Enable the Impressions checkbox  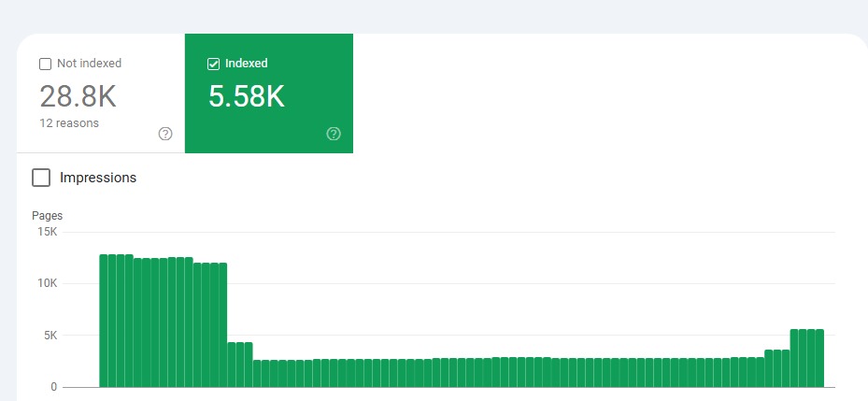pyautogui.click(x=41, y=178)
